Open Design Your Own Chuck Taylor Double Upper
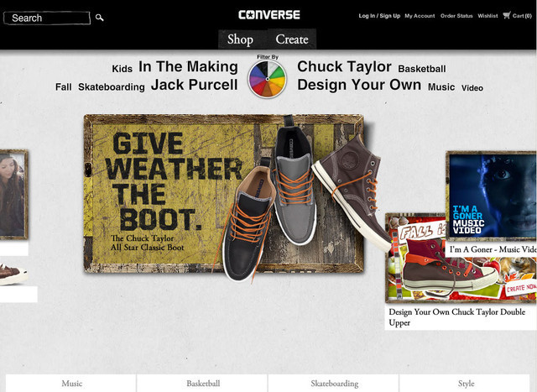Image resolution: width=537 pixels, height=392 pixels. click(456, 317)
